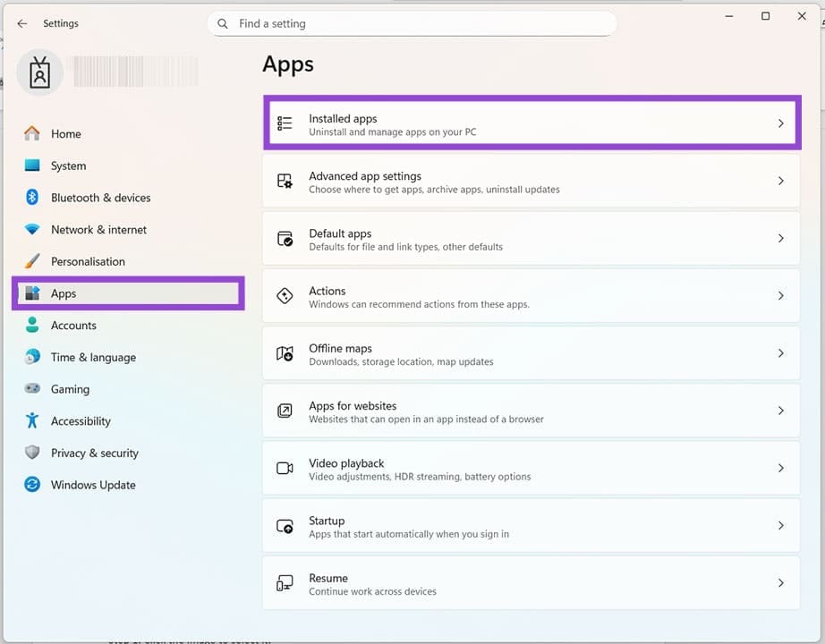Click the Find a setting search field

(x=412, y=23)
